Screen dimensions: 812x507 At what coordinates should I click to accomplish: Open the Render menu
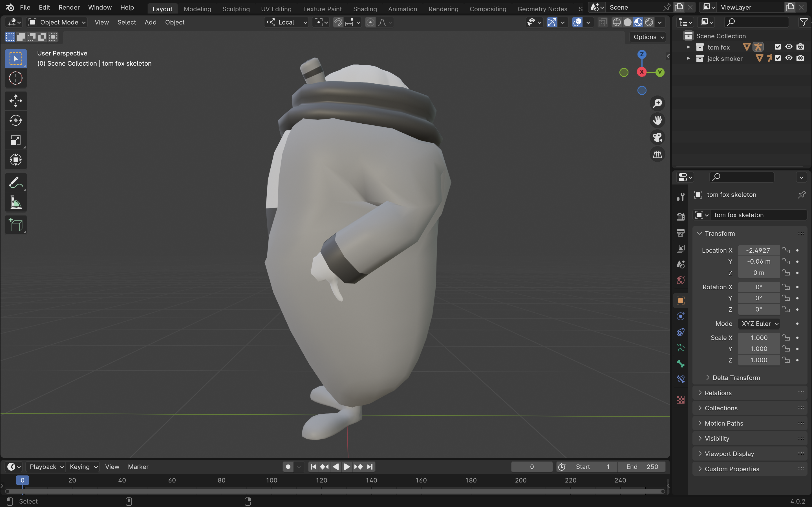click(69, 7)
